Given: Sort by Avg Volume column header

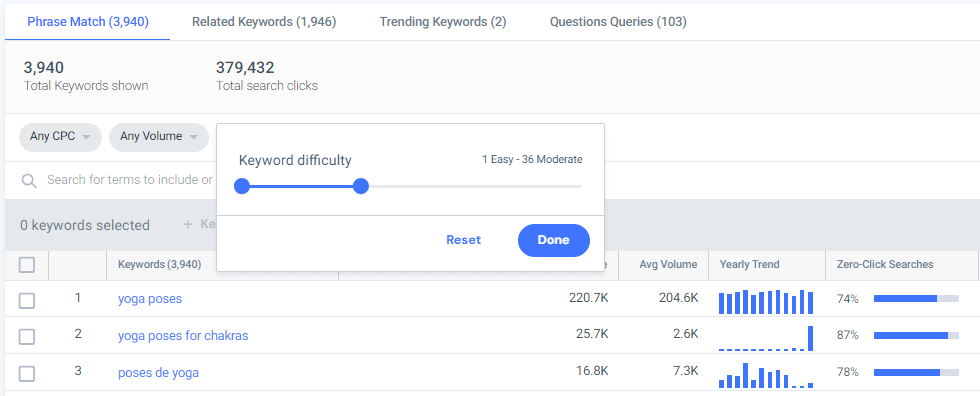Looking at the screenshot, I should coord(668,265).
